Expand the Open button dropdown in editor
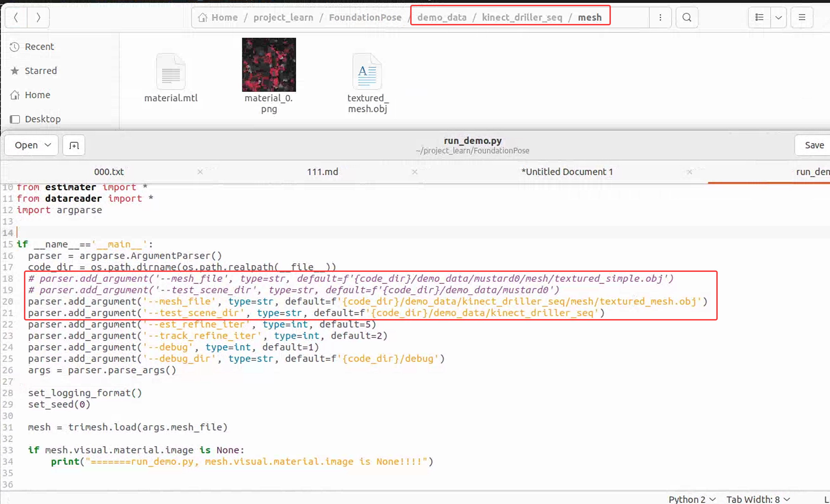Image resolution: width=830 pixels, height=504 pixels. click(48, 145)
